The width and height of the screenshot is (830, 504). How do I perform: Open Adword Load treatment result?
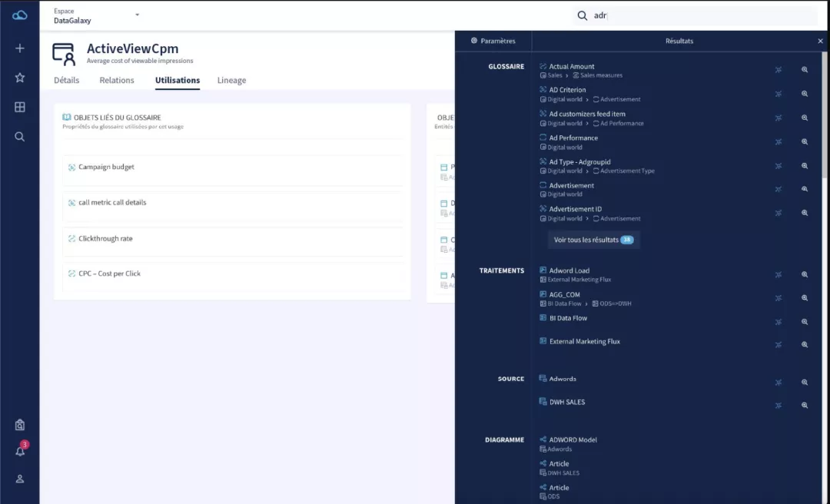[569, 270]
